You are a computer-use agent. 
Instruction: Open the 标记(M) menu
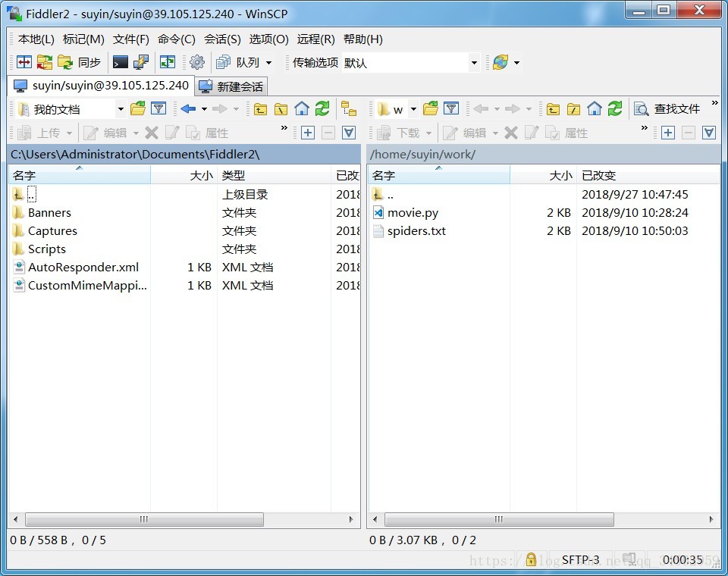tap(83, 39)
